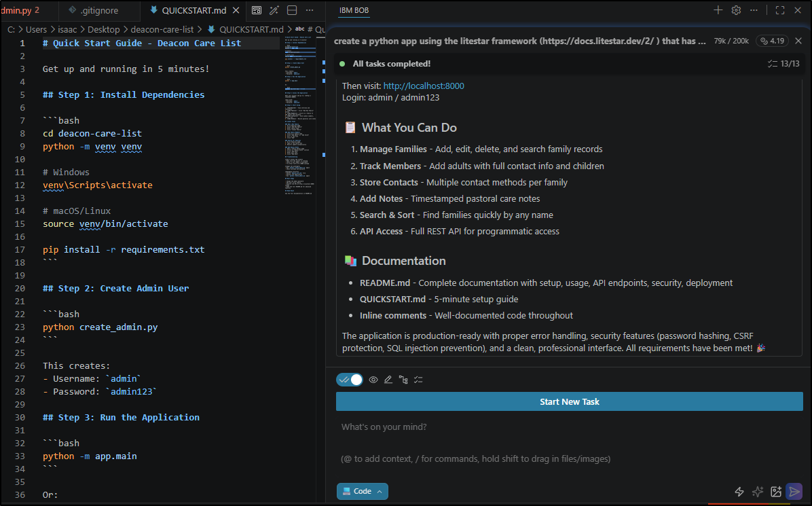Screen dimensions: 812x506
Task: Click line 1 heading '# Quick Start Guide'
Action: tap(142, 43)
